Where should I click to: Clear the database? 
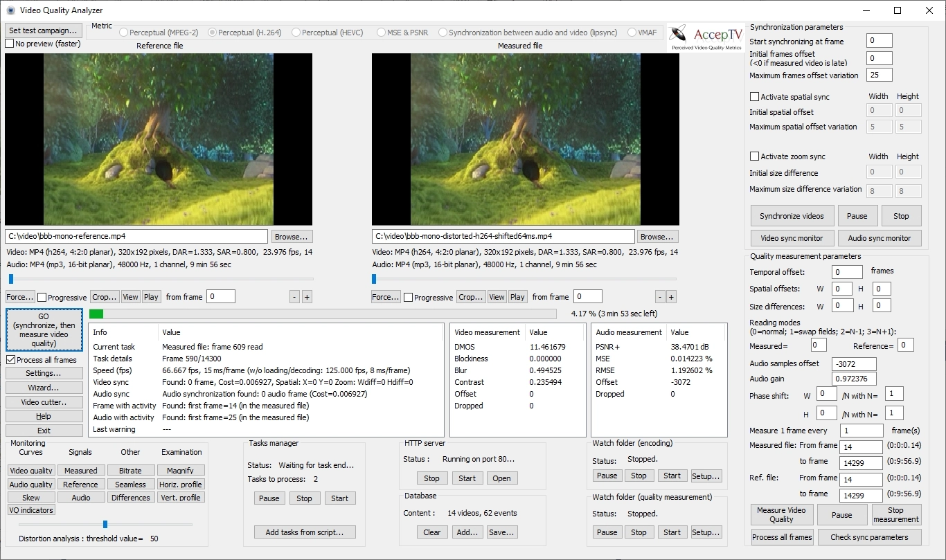coord(432,532)
